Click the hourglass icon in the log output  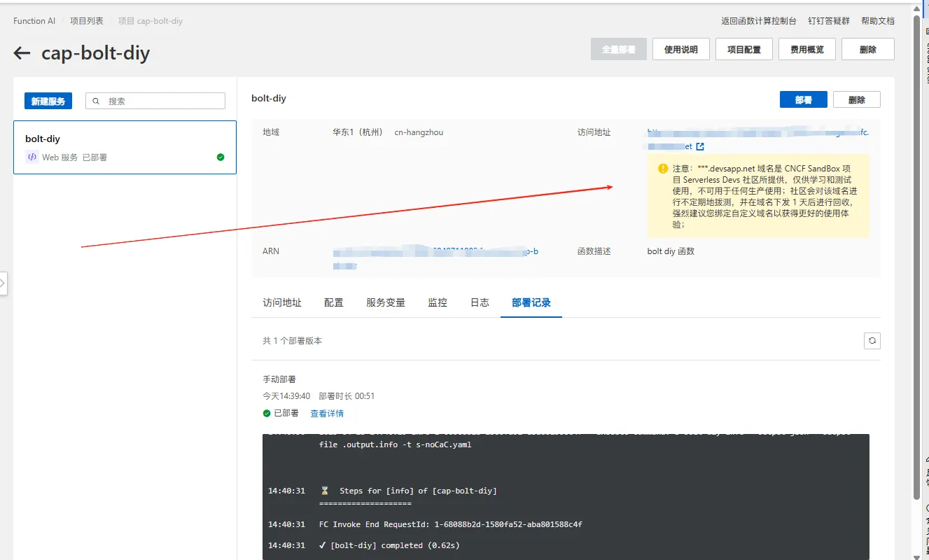tap(325, 491)
